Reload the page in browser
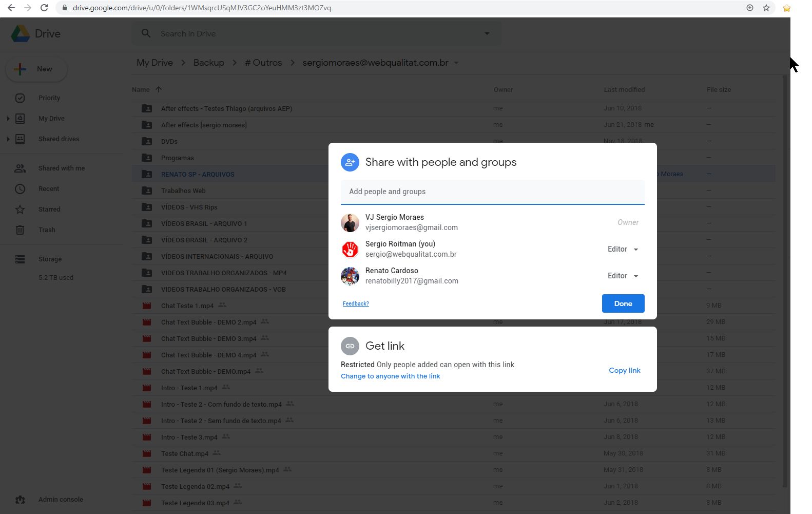812x514 pixels. coord(44,8)
